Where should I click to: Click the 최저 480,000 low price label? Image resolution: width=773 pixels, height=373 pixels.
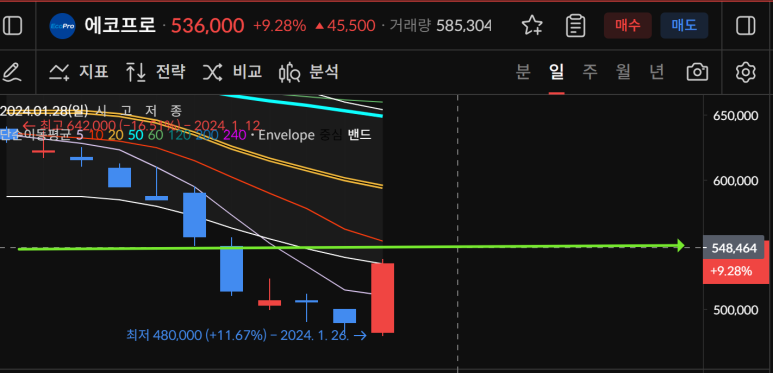coord(246,336)
